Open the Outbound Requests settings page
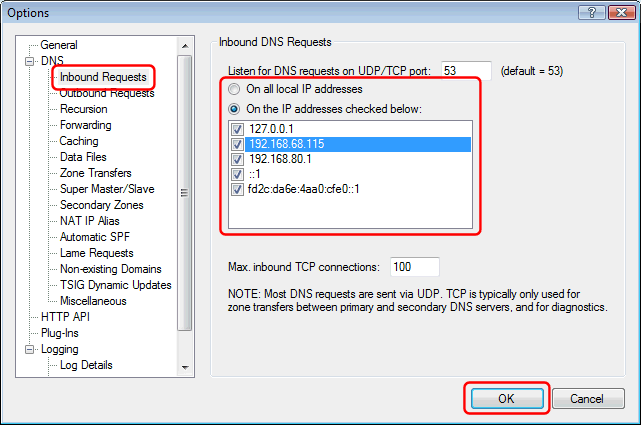641x425 pixels. pyautogui.click(x=107, y=94)
